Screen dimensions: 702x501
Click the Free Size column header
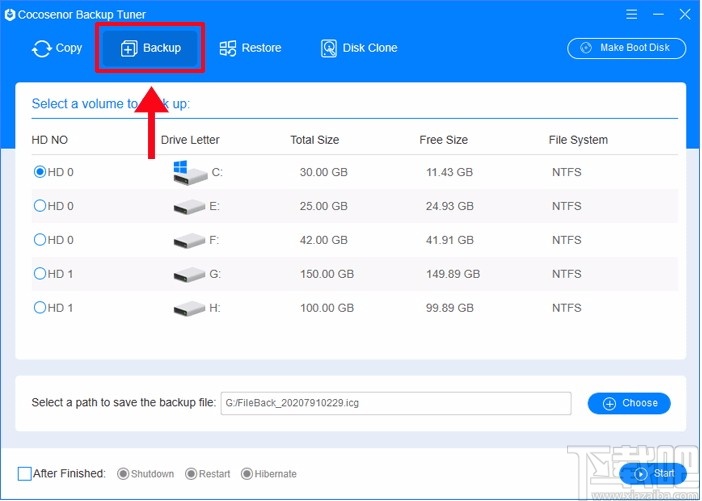tap(443, 140)
